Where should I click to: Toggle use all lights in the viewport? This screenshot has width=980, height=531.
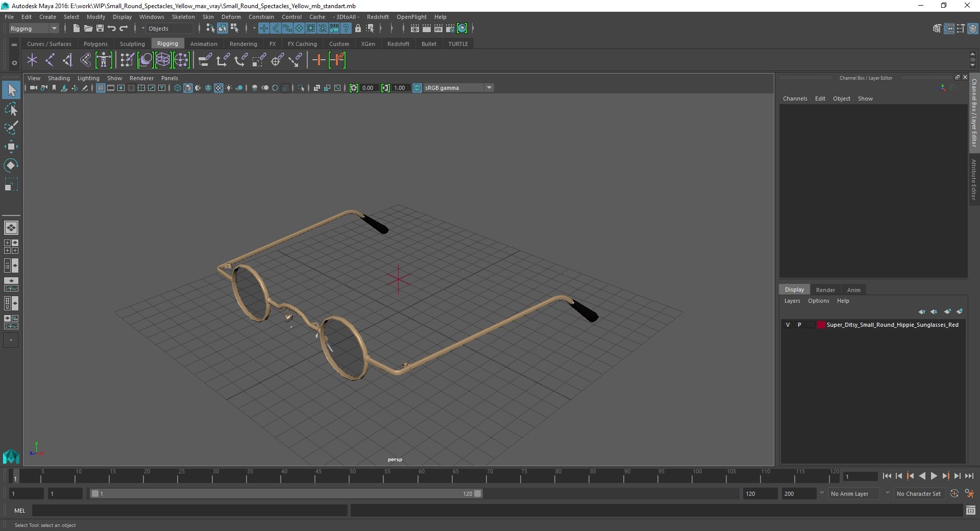(229, 88)
